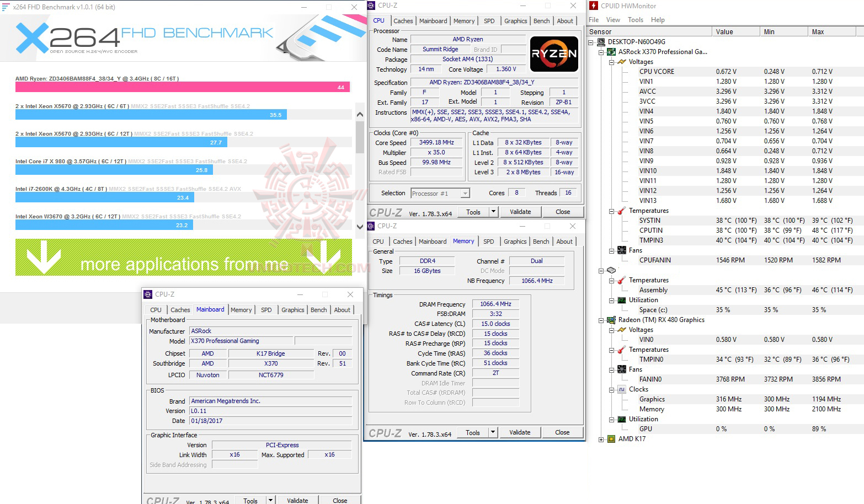Click the Ryzen logo on the CPU tab
Image resolution: width=864 pixels, height=504 pixels.
click(x=553, y=54)
